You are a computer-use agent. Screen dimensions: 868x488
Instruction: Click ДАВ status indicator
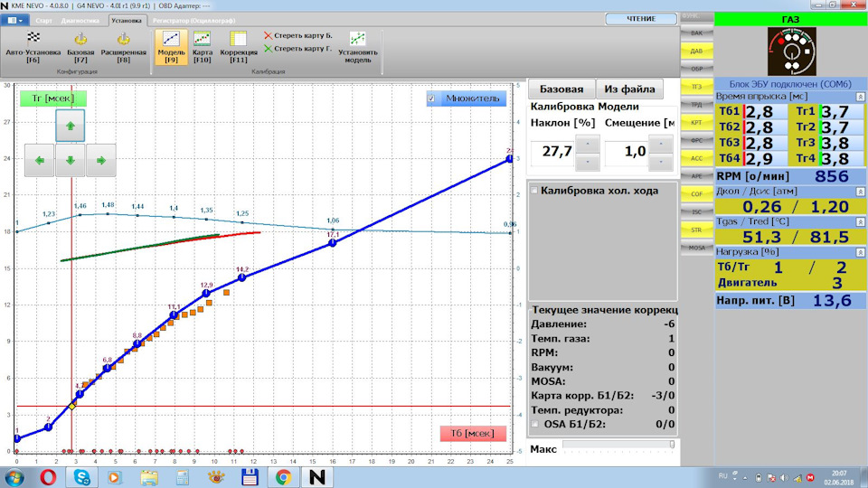point(696,51)
